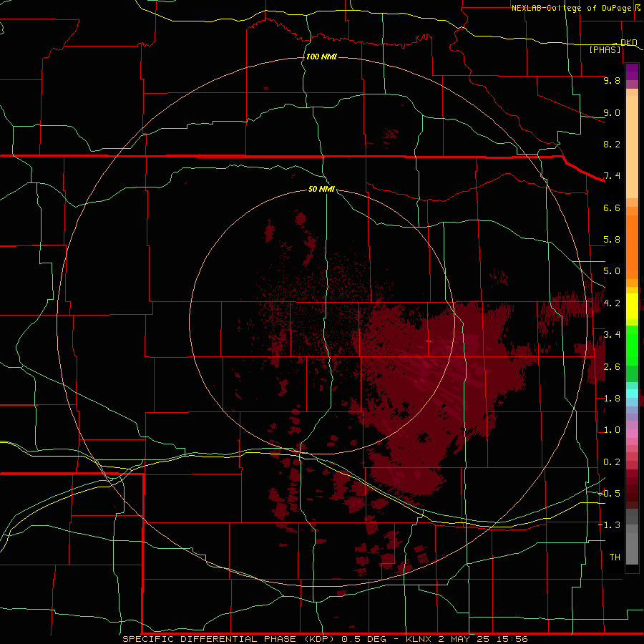Select the 5.0 value on color scale
Screen dimensions: 644x644
(612, 271)
